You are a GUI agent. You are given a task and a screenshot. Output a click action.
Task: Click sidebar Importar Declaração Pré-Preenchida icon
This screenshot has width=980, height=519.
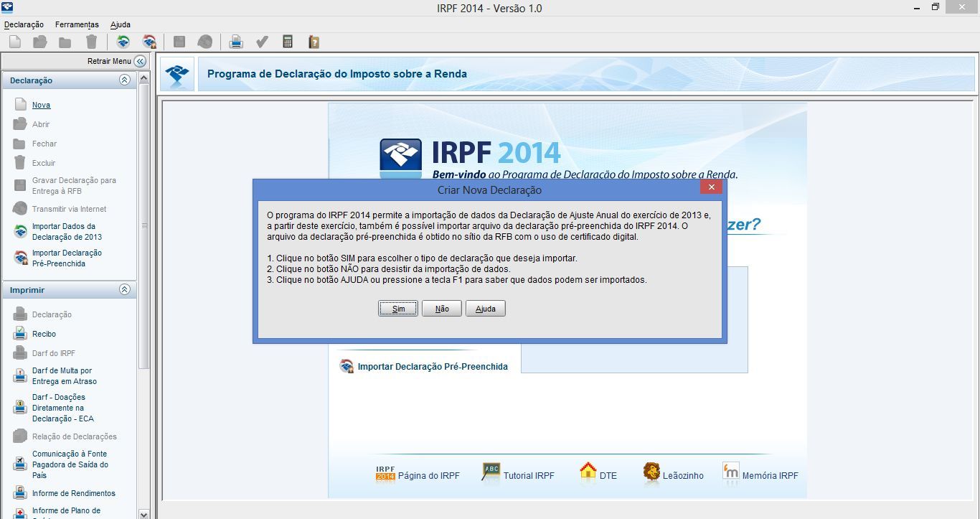point(20,258)
